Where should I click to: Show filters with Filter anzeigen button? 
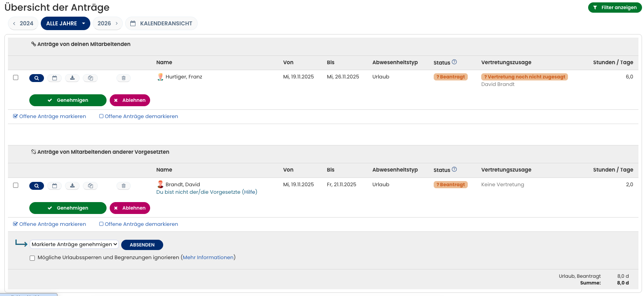615,8
